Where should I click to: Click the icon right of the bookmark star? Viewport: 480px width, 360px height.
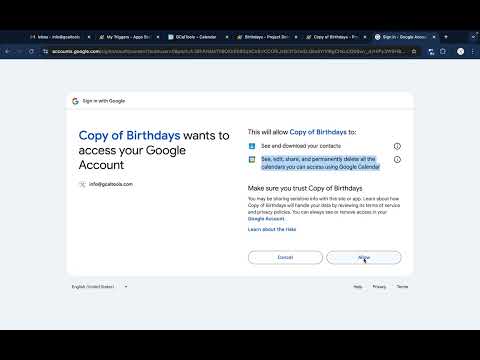coord(431,52)
